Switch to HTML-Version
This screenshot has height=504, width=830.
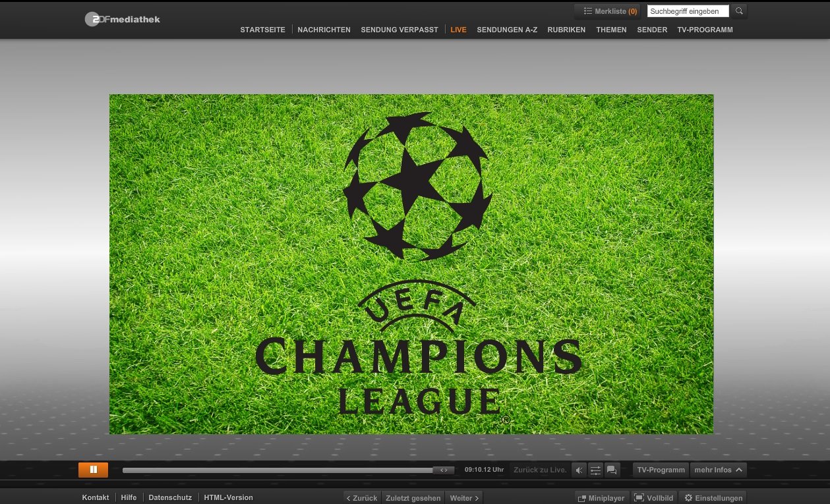coord(228,497)
